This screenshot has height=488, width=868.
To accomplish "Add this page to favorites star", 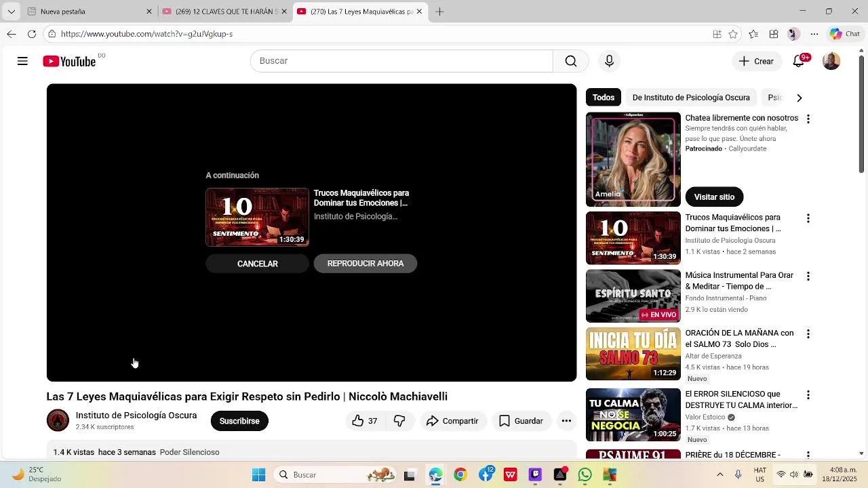I will point(733,34).
